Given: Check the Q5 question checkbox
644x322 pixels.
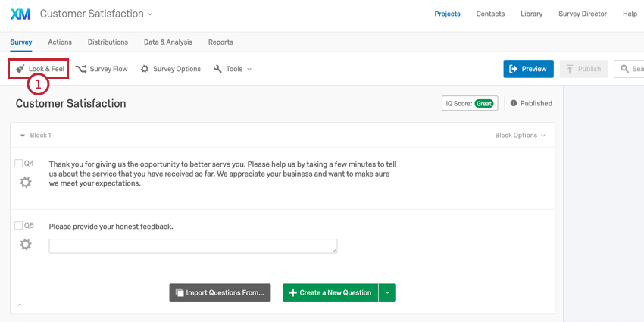Looking at the screenshot, I should (x=18, y=226).
